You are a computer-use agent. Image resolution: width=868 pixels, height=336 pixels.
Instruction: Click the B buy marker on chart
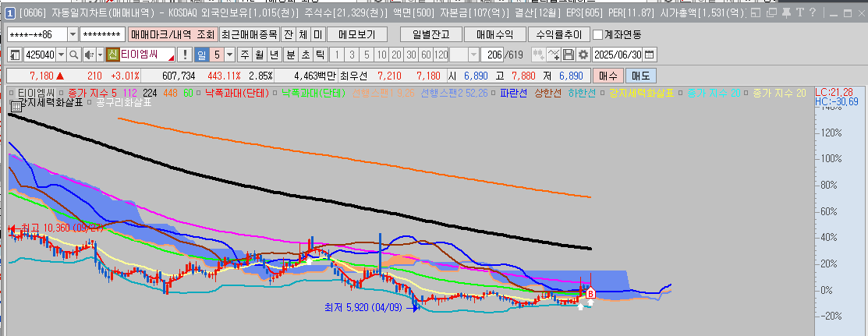click(x=590, y=294)
